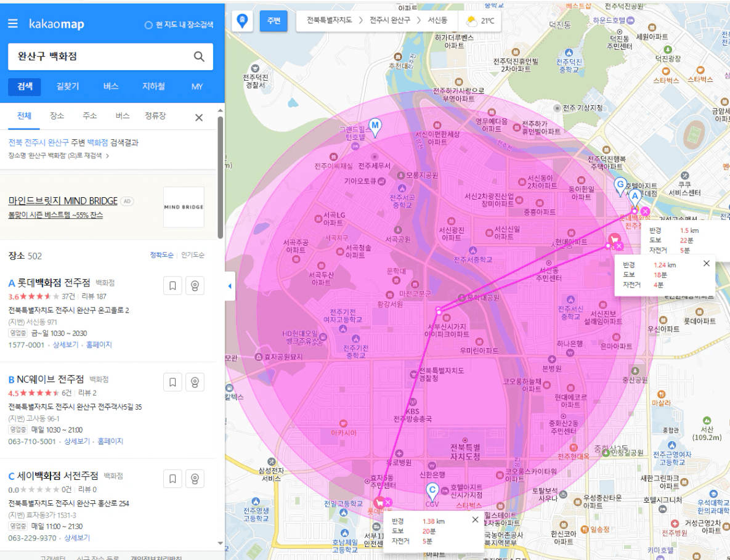This screenshot has height=560, width=730.
Task: Click the kakaomap logo
Action: coord(56,24)
